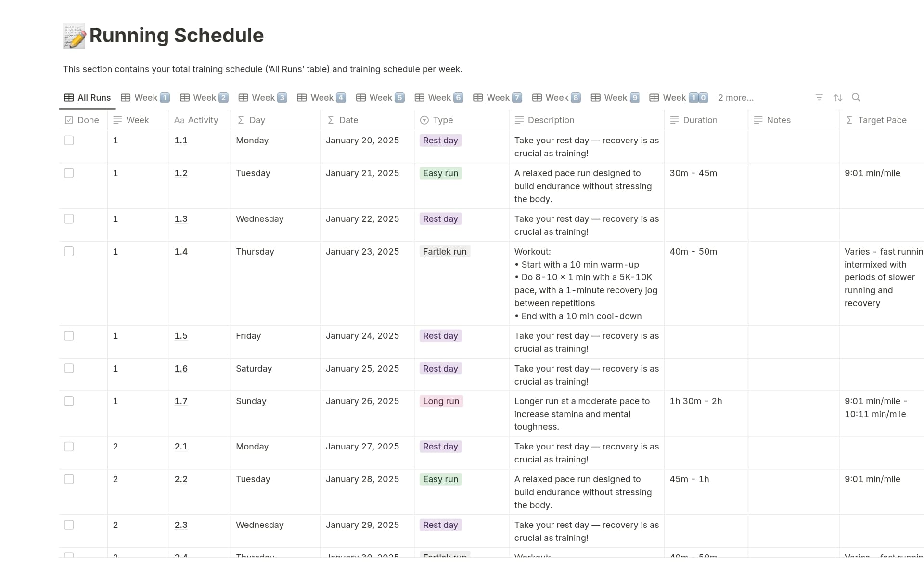Open activity page 1.7
Viewport: 924px width, 577px height.
click(x=181, y=401)
